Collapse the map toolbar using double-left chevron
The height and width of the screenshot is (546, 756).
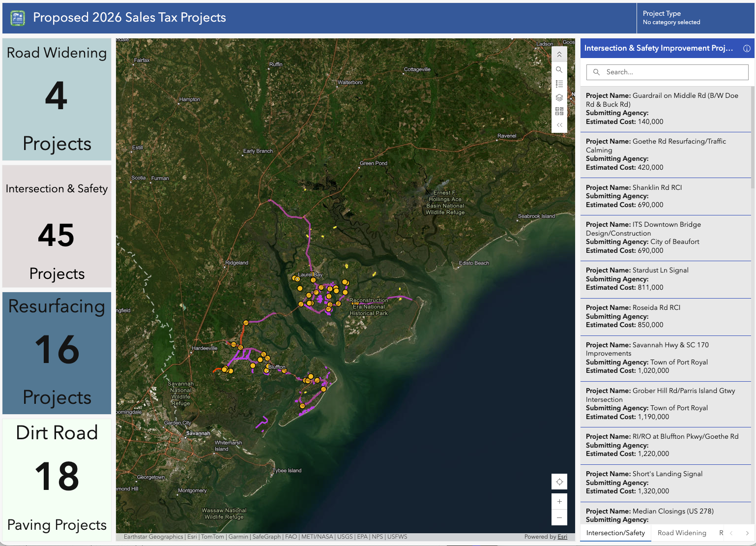(x=559, y=125)
